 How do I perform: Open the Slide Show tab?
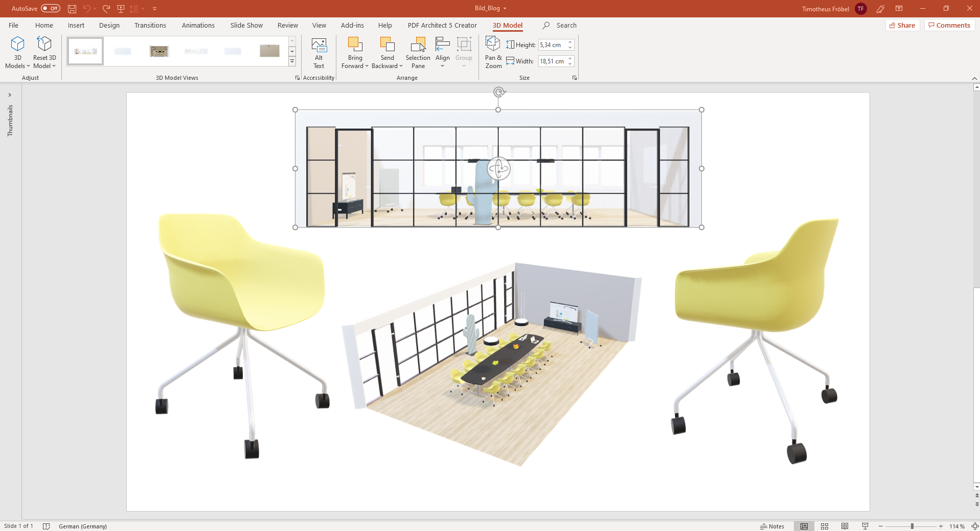(x=246, y=25)
